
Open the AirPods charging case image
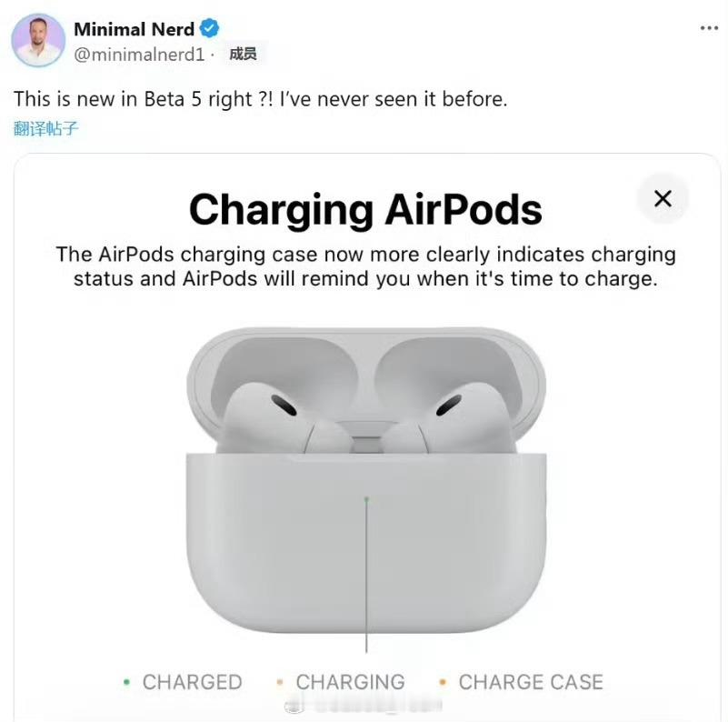(x=366, y=479)
